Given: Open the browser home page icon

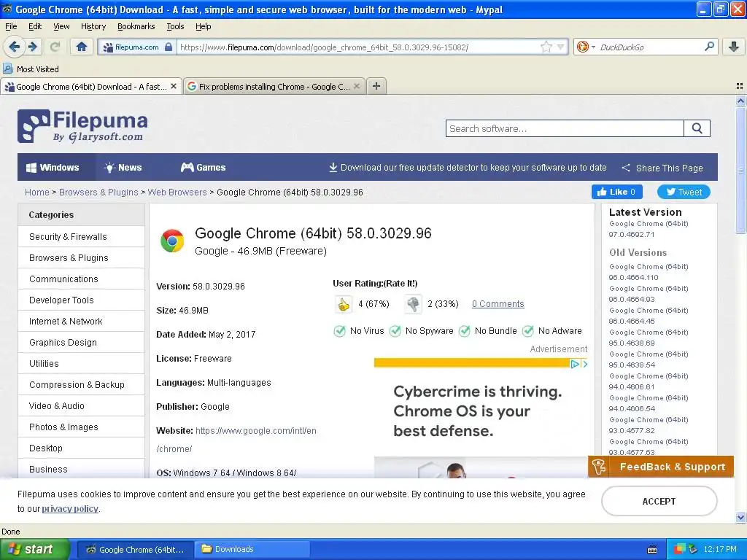Looking at the screenshot, I should pyautogui.click(x=82, y=47).
